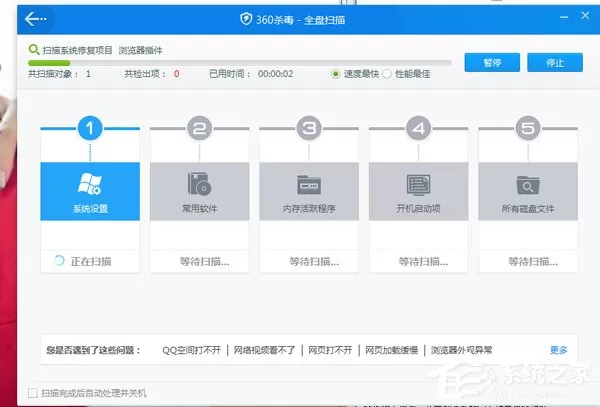The height and width of the screenshot is (407, 600).
Task: Open the QQ空间打不开 problem link
Action: coord(192,350)
